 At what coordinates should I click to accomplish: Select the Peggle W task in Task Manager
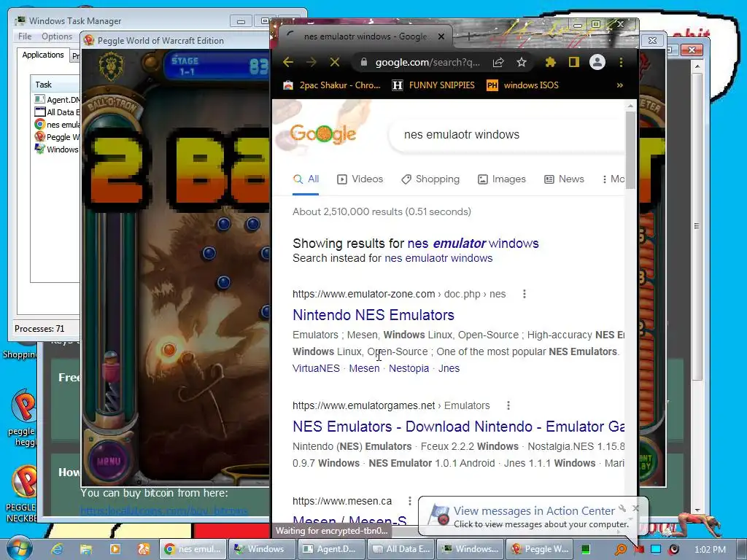point(57,136)
